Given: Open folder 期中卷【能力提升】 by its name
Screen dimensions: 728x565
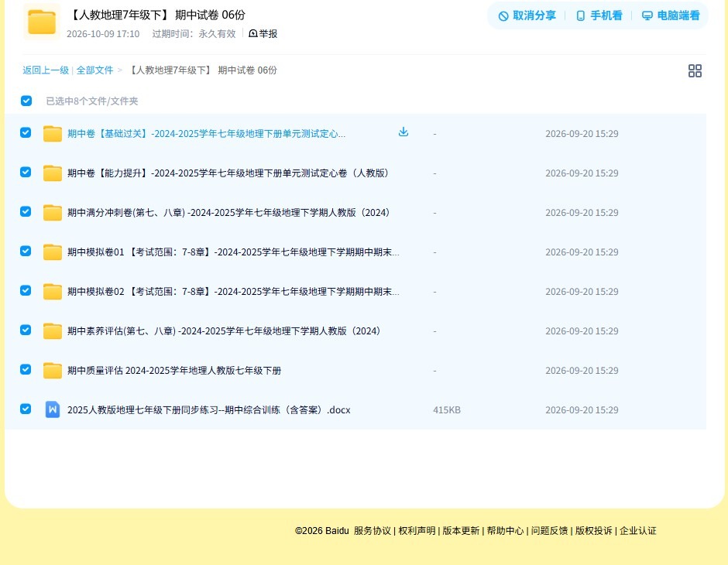Looking at the screenshot, I should click(x=228, y=173).
